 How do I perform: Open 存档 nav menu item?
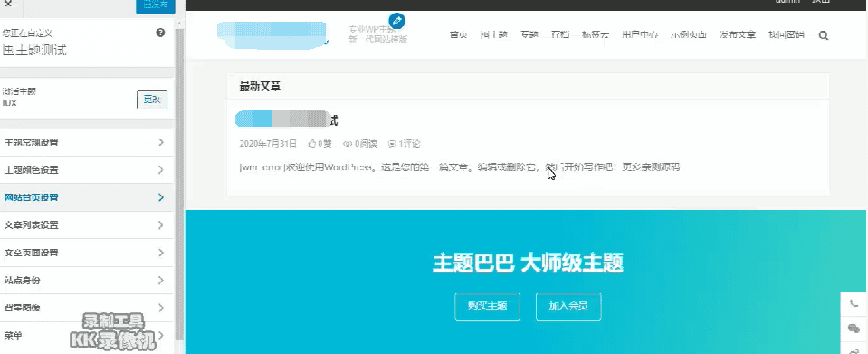click(x=559, y=35)
